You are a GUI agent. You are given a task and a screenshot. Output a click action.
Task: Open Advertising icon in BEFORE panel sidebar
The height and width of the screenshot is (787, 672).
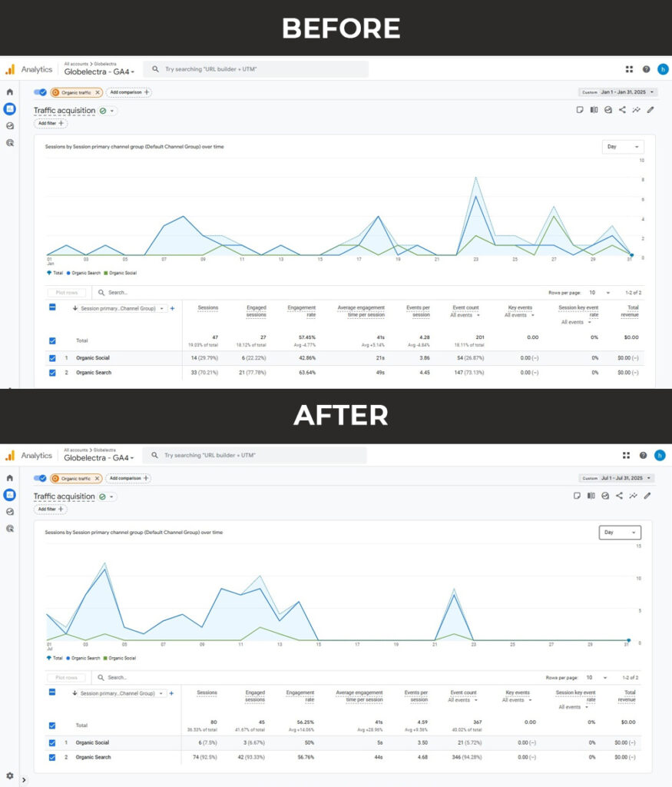click(10, 142)
